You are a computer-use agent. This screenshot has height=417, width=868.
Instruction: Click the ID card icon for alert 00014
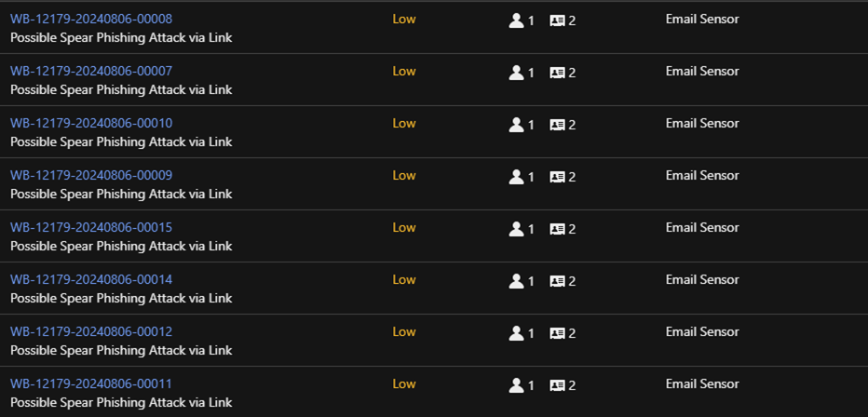point(558,280)
